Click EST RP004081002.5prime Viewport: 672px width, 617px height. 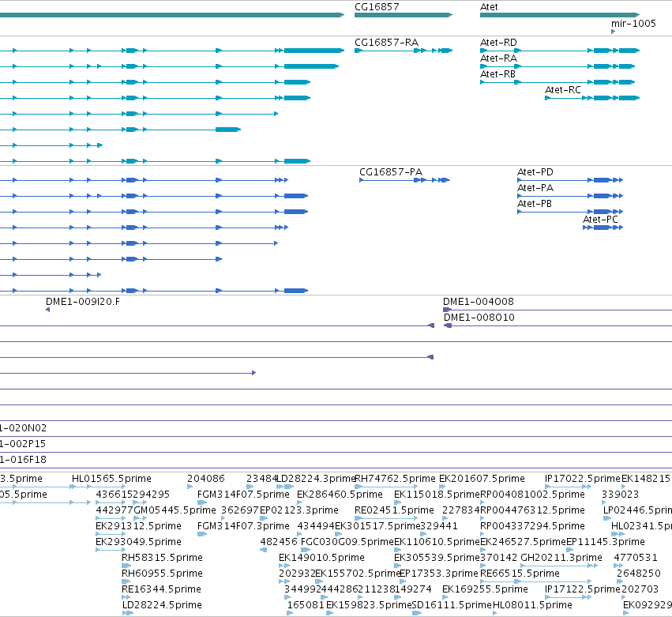(x=532, y=495)
